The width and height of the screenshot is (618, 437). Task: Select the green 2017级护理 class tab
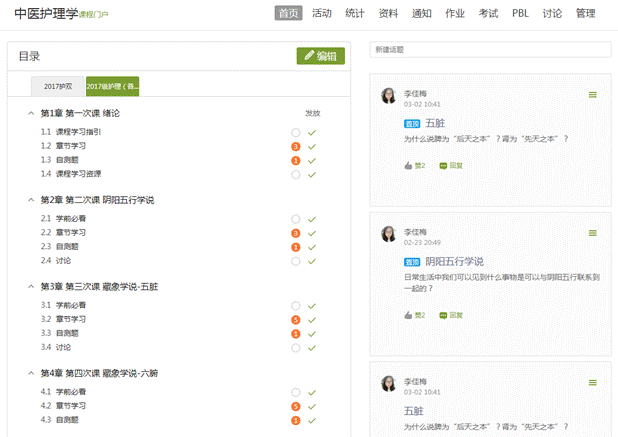tap(112, 86)
